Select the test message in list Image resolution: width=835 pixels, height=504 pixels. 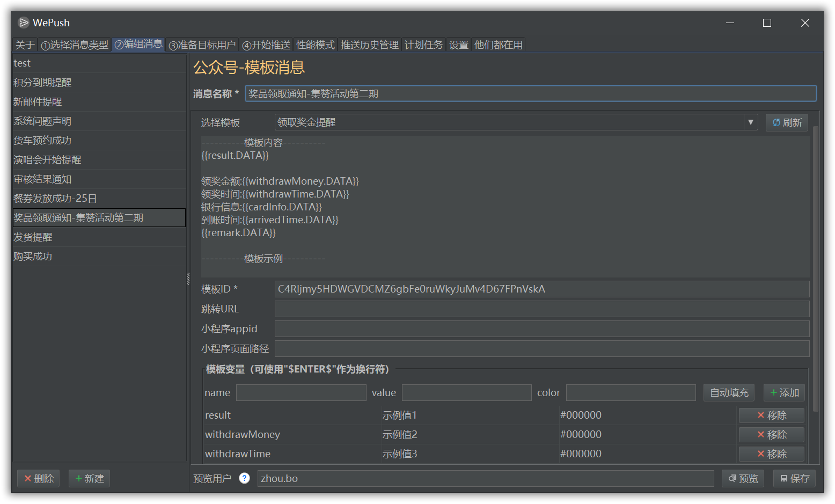[x=99, y=63]
